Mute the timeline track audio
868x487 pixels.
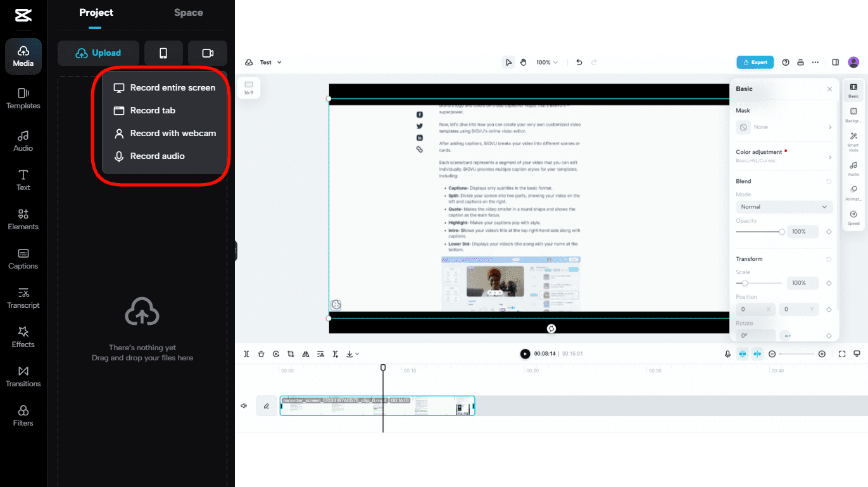244,406
